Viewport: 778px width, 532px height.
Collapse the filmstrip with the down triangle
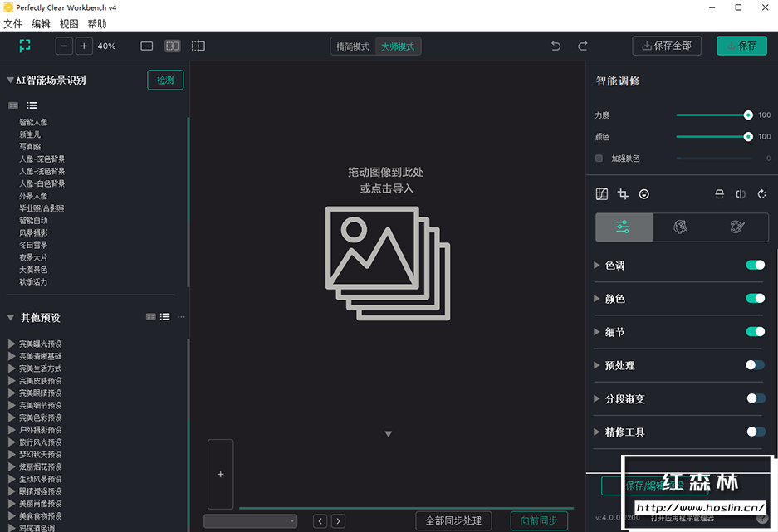pos(389,434)
